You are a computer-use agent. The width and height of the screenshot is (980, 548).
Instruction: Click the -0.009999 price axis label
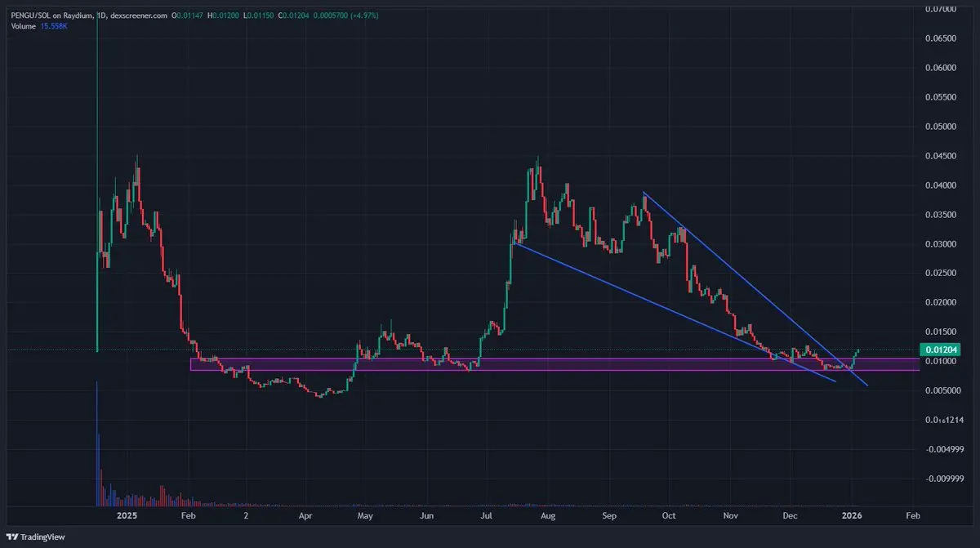point(943,479)
